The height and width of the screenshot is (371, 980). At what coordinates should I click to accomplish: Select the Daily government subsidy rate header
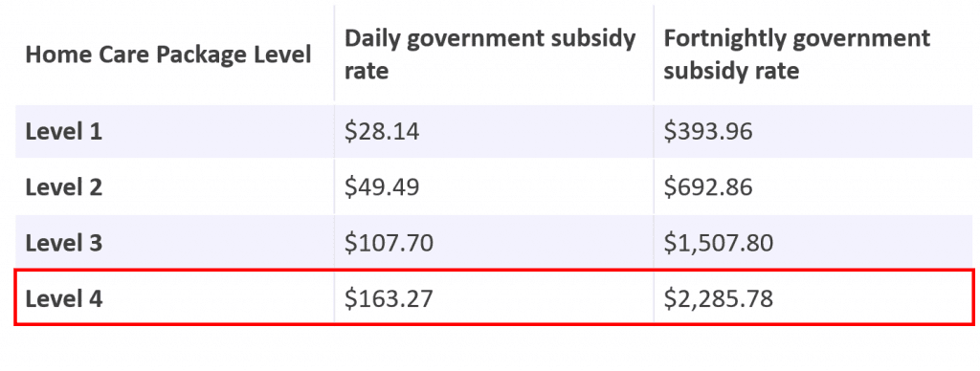[x=491, y=55]
